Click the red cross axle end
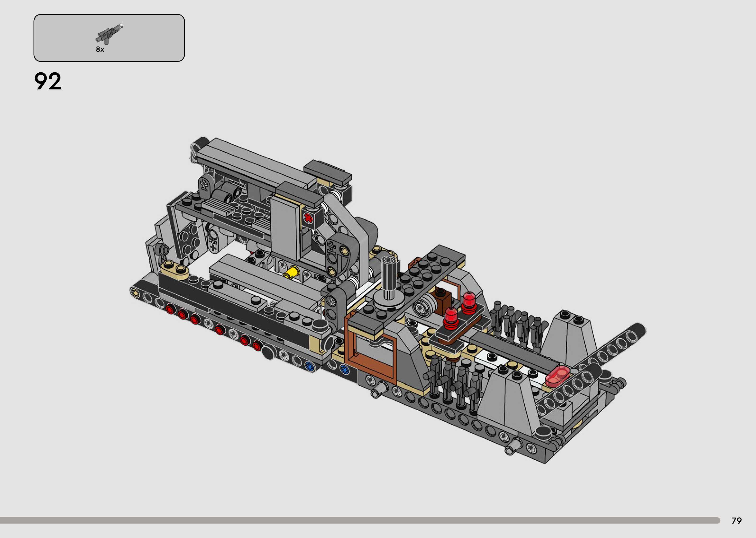 (308, 219)
